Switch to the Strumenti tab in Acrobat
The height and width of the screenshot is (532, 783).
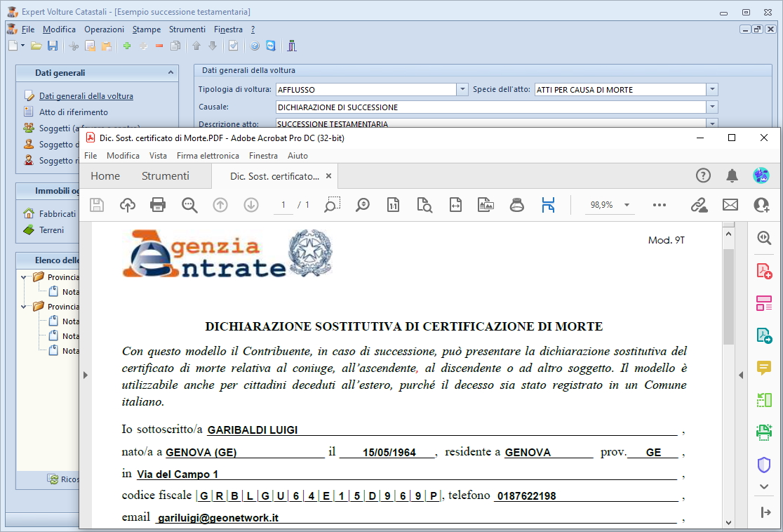click(x=166, y=176)
